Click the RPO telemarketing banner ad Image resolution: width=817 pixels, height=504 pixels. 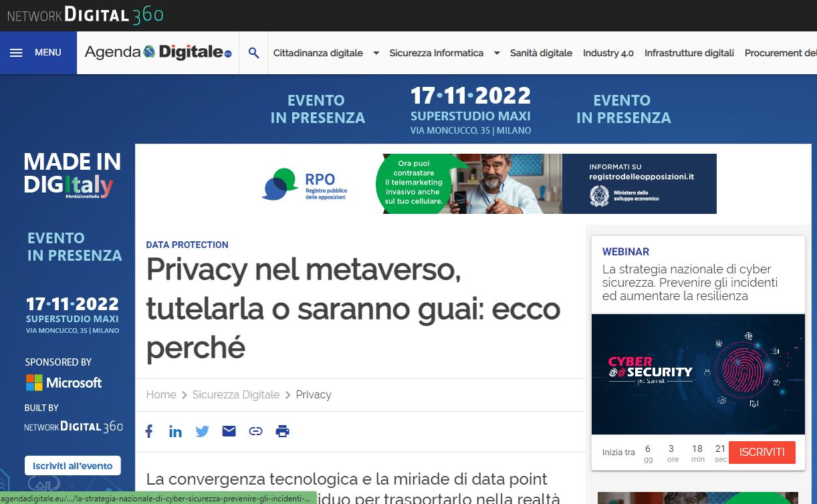[489, 184]
